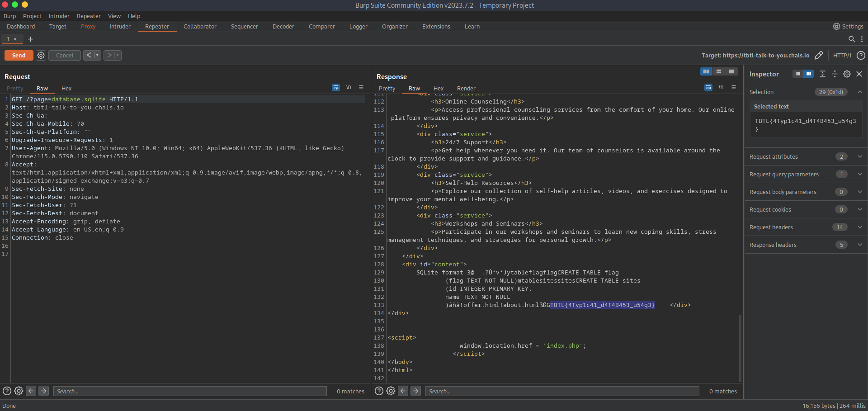Screen dimensions: 868x411
Task: Open the Logger tab
Action: click(359, 27)
